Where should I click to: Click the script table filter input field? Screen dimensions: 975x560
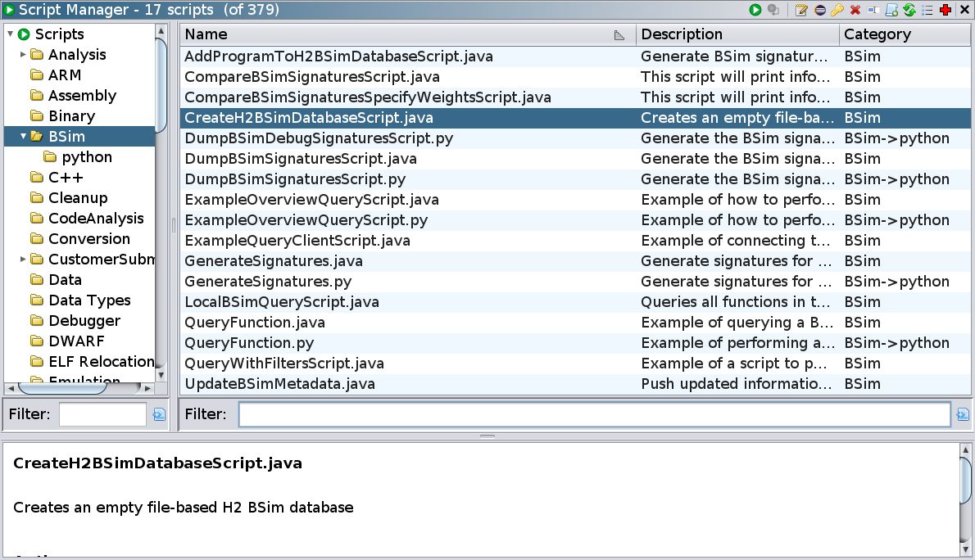(x=594, y=413)
